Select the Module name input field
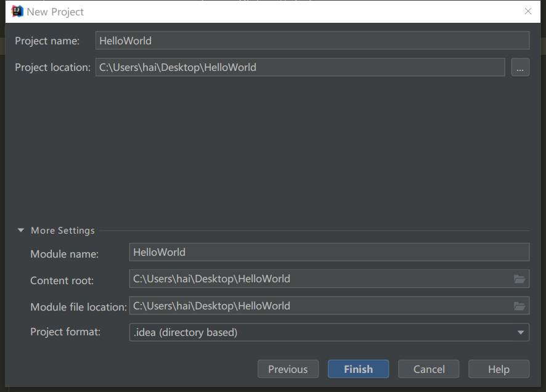The image size is (546, 392). click(x=328, y=252)
